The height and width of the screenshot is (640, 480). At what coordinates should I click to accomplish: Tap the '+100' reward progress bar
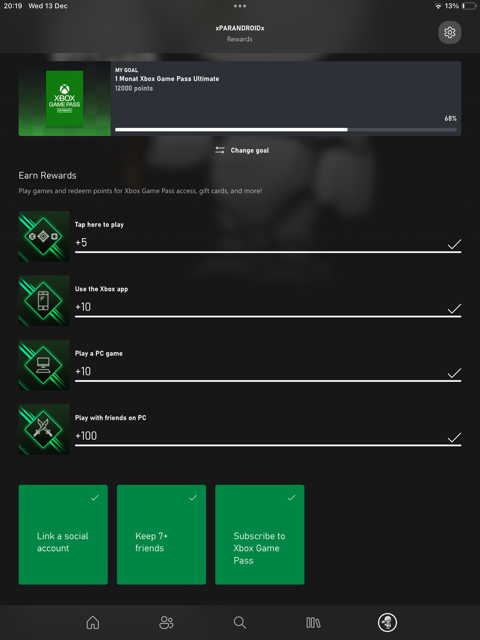268,445
